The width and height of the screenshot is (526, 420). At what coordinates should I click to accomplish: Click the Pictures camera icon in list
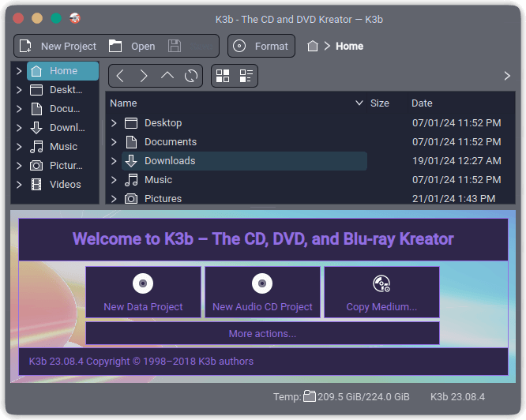click(131, 199)
